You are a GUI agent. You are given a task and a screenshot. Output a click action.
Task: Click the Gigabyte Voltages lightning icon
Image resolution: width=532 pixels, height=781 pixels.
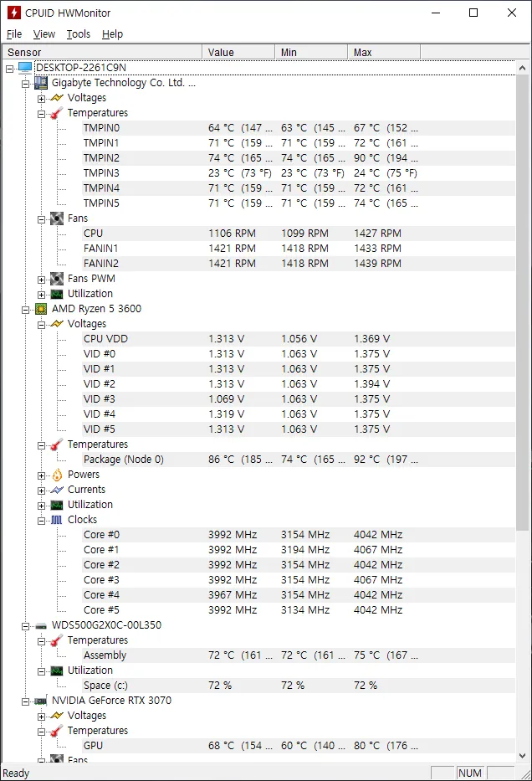pyautogui.click(x=57, y=98)
